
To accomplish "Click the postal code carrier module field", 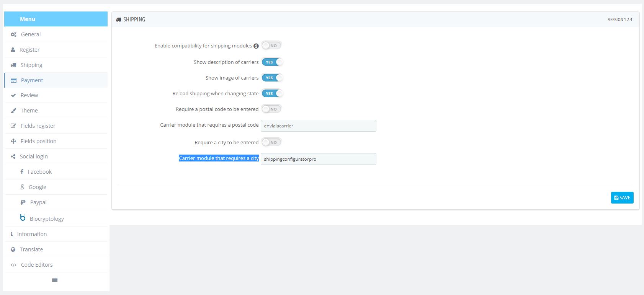I will pos(318,126).
